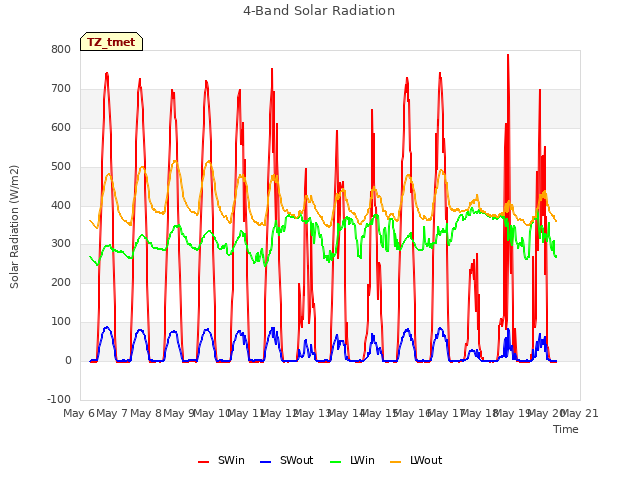Click the red SWin legend color marker

pos(203,462)
